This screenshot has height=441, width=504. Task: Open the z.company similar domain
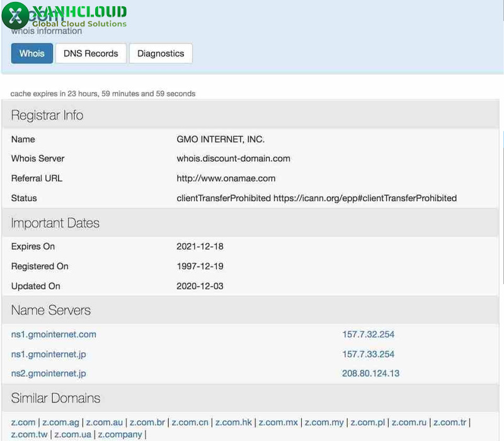pos(120,435)
